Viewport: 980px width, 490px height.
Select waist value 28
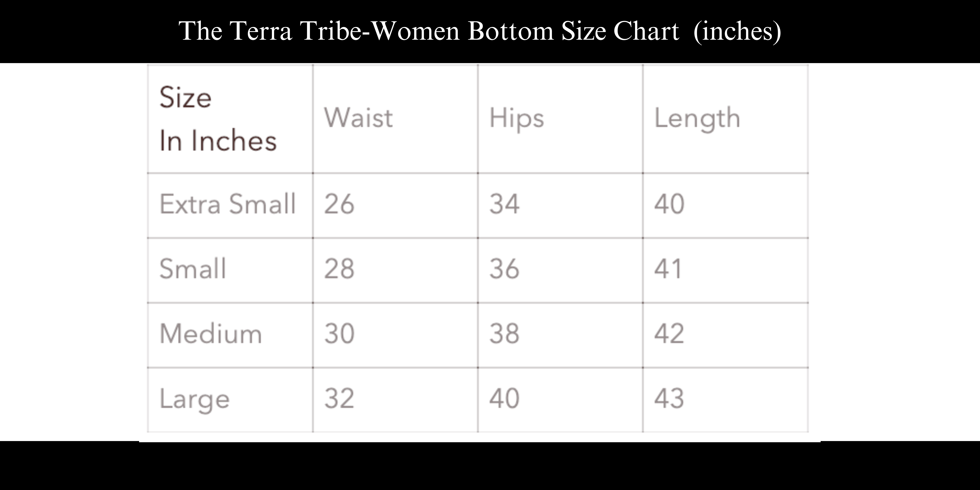click(x=339, y=269)
